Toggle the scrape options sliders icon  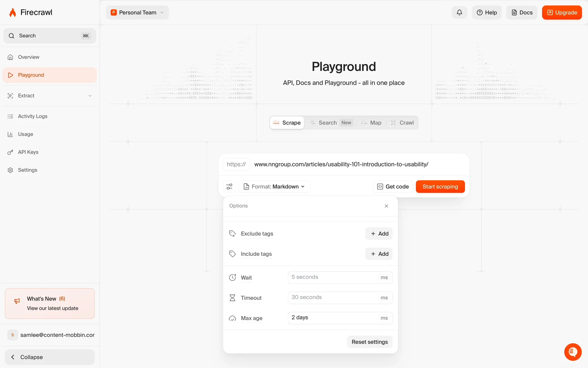point(229,186)
